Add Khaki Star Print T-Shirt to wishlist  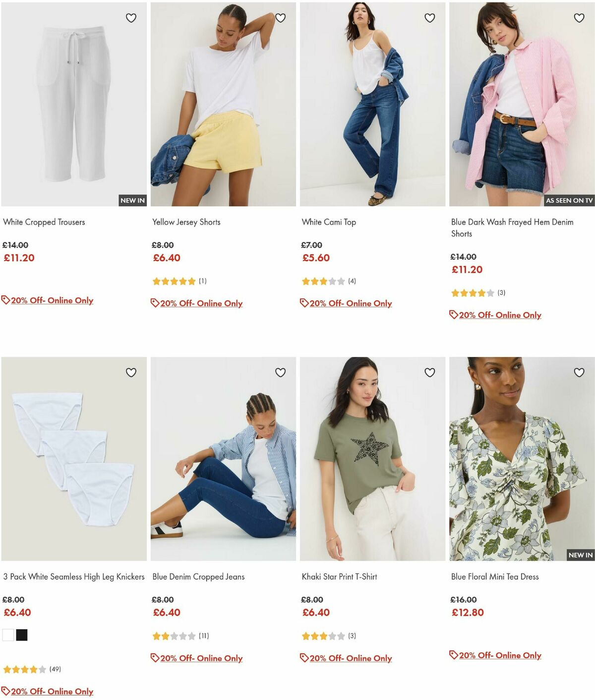[429, 372]
